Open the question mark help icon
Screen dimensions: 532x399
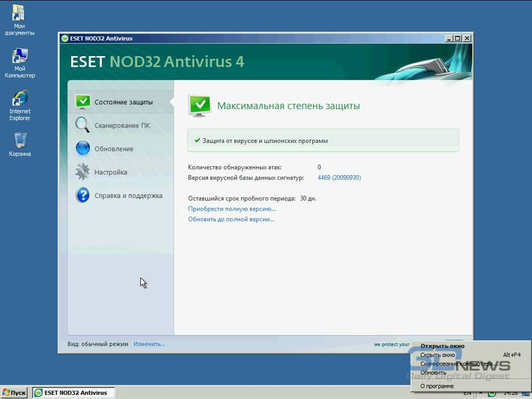tap(83, 195)
